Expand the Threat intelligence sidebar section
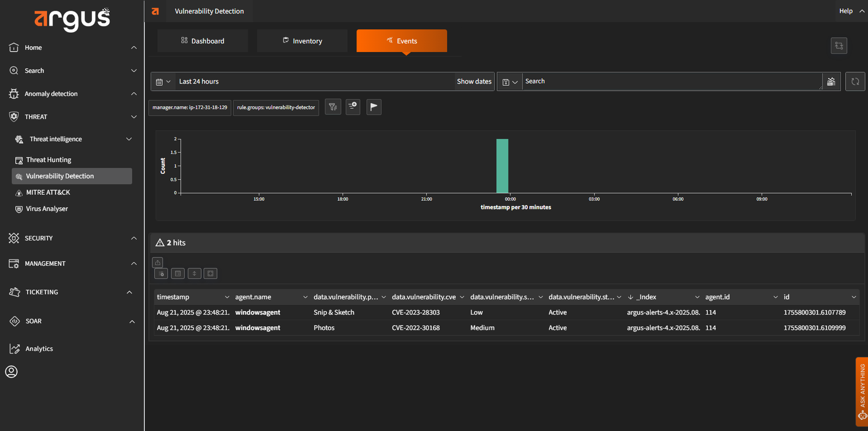The image size is (868, 431). click(129, 140)
